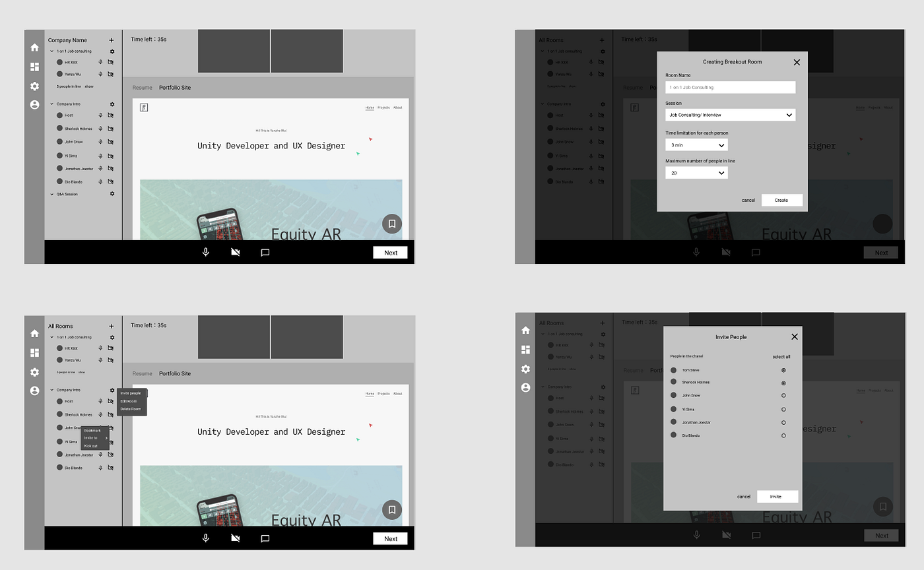Close the Invite People dialog

coord(794,336)
